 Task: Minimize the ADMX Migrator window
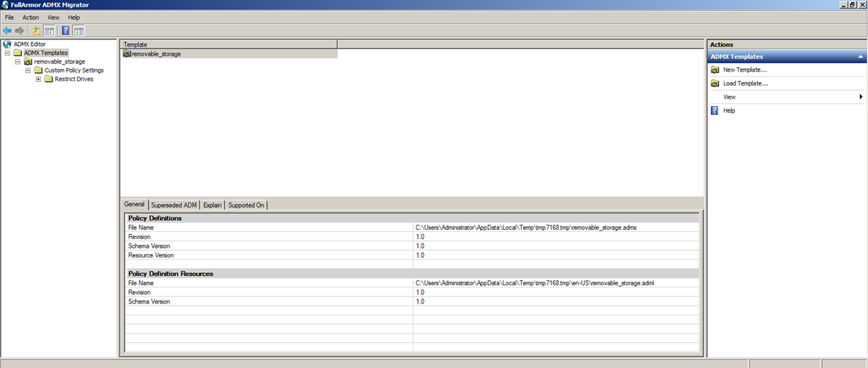click(x=844, y=4)
